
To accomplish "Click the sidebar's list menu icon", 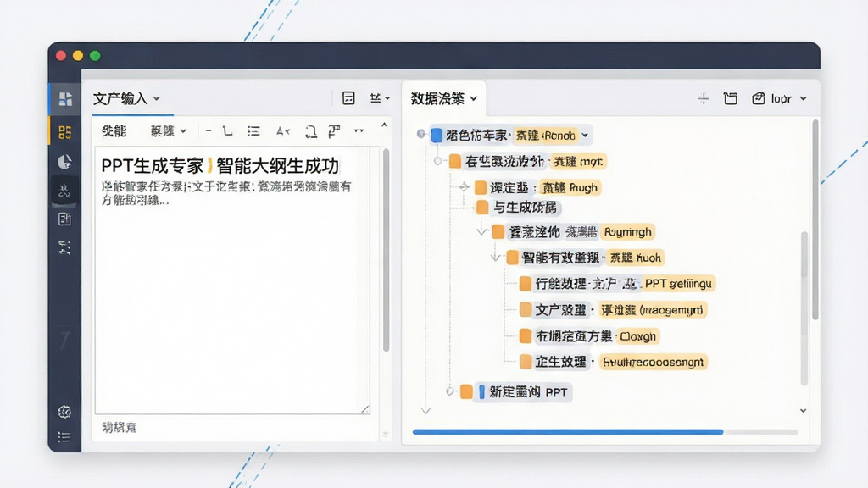I will [x=64, y=437].
